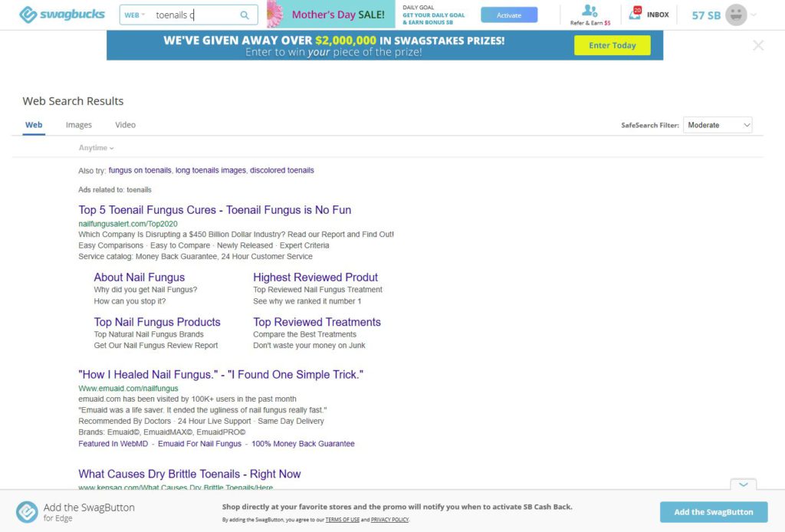Open 'Highest Reviewed Produt' sitelink

[x=315, y=277]
